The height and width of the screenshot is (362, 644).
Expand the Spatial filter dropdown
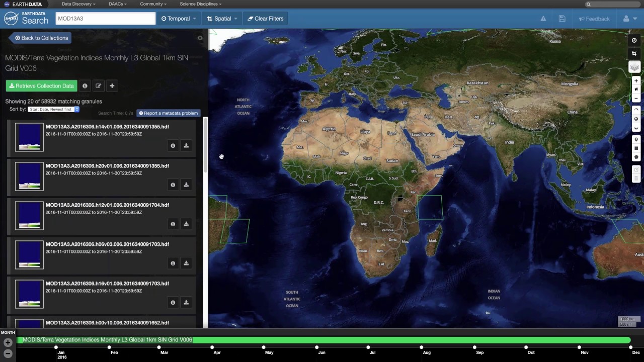tap(222, 19)
